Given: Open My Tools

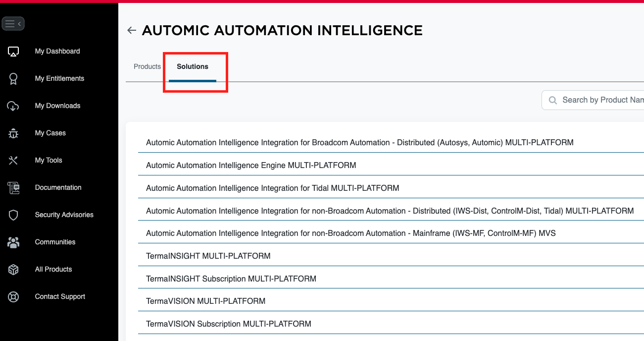Looking at the screenshot, I should click(x=13, y=160).
